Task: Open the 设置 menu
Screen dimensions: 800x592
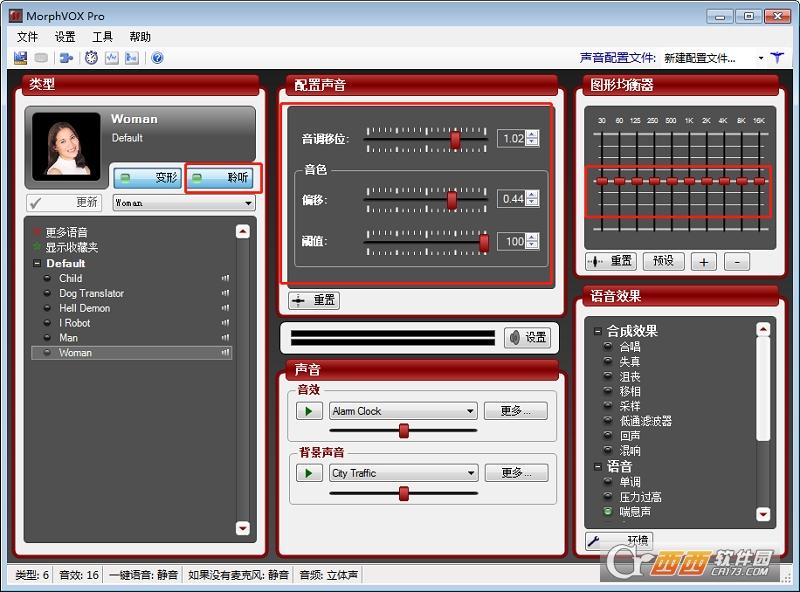Action: click(65, 37)
